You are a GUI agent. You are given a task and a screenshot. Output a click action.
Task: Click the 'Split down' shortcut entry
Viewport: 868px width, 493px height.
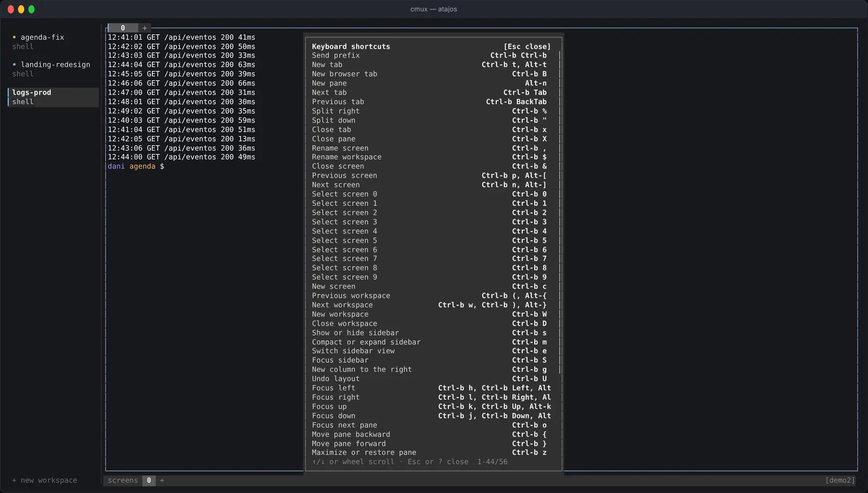click(x=429, y=120)
